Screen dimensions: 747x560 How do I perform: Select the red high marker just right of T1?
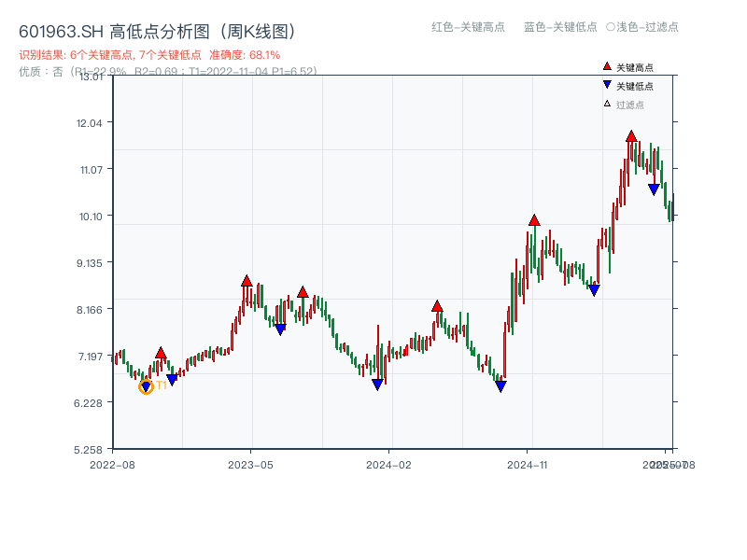click(161, 353)
